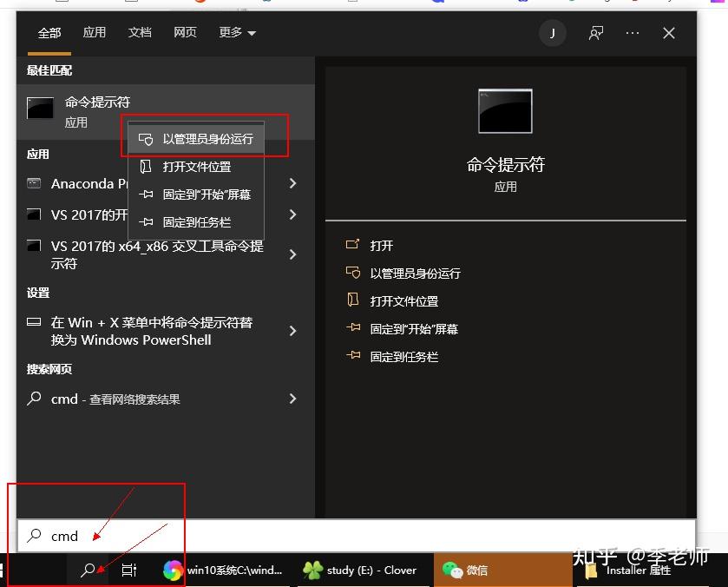The width and height of the screenshot is (728, 587).
Task: Expand cmd 查看网络搜索结果 chevron
Action: pyautogui.click(x=292, y=399)
